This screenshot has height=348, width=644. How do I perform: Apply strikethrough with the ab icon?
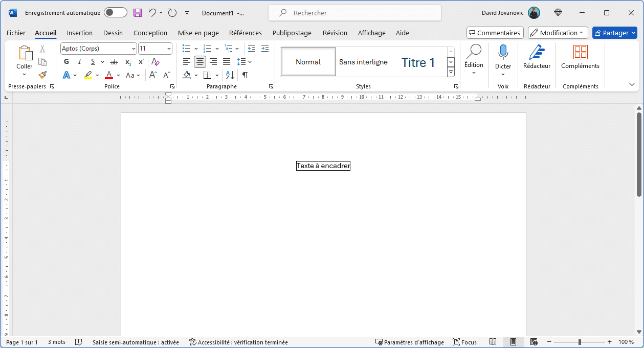click(x=114, y=62)
